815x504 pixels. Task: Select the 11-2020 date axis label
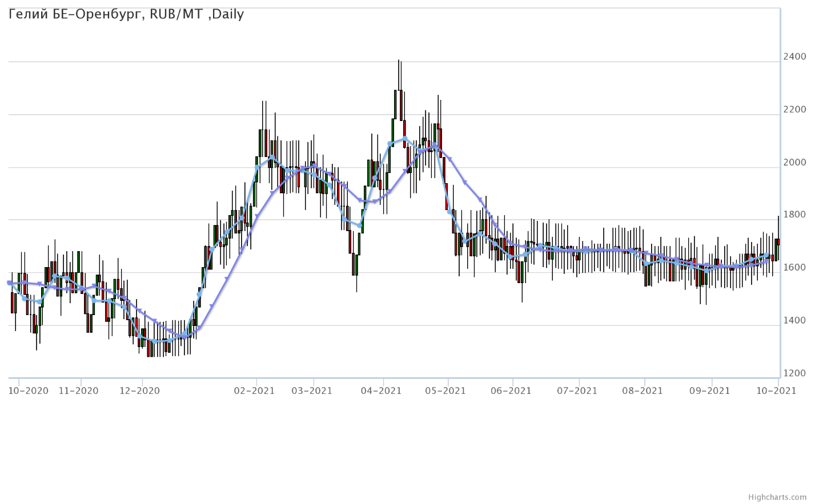(79, 391)
